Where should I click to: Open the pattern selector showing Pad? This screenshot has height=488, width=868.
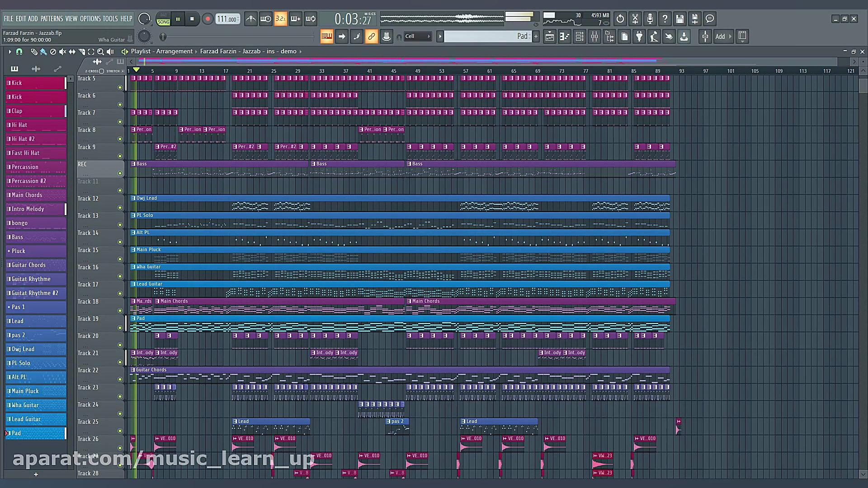[x=487, y=37]
